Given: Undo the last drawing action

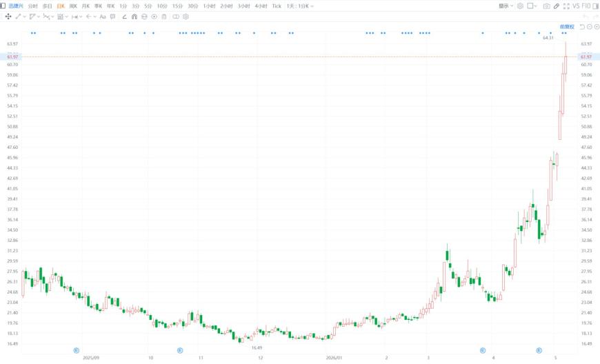Looking at the screenshot, I should click(585, 17).
